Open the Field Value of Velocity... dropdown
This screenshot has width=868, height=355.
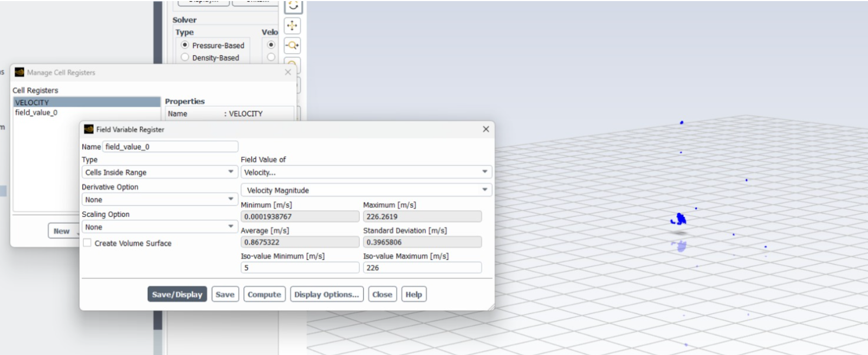366,172
